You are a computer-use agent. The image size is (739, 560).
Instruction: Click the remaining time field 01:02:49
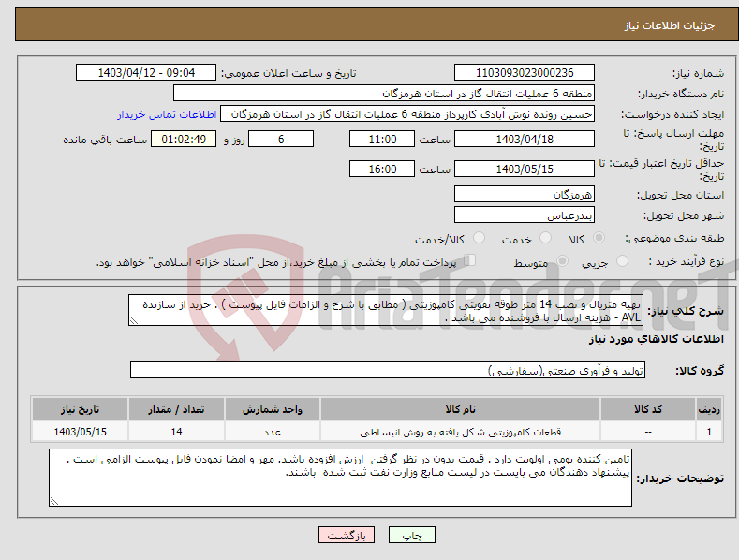(184, 139)
